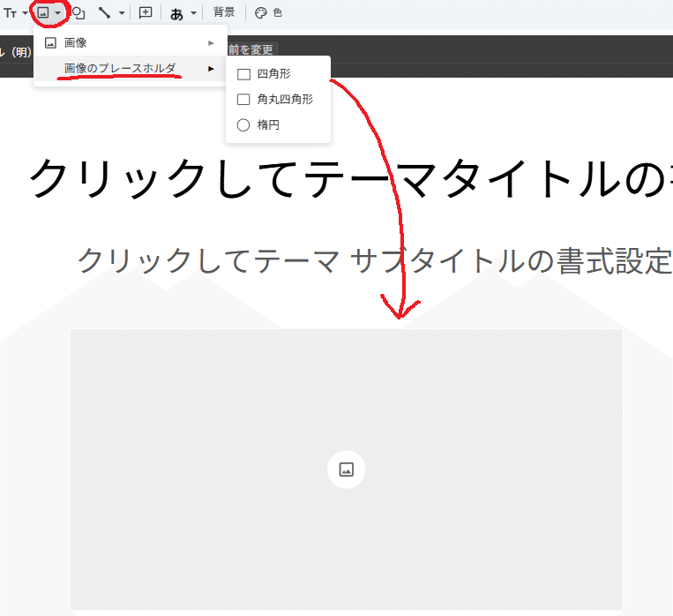Click the rounded rectangle icon beside 角丸四角形
The width and height of the screenshot is (673, 616).
[x=243, y=100]
